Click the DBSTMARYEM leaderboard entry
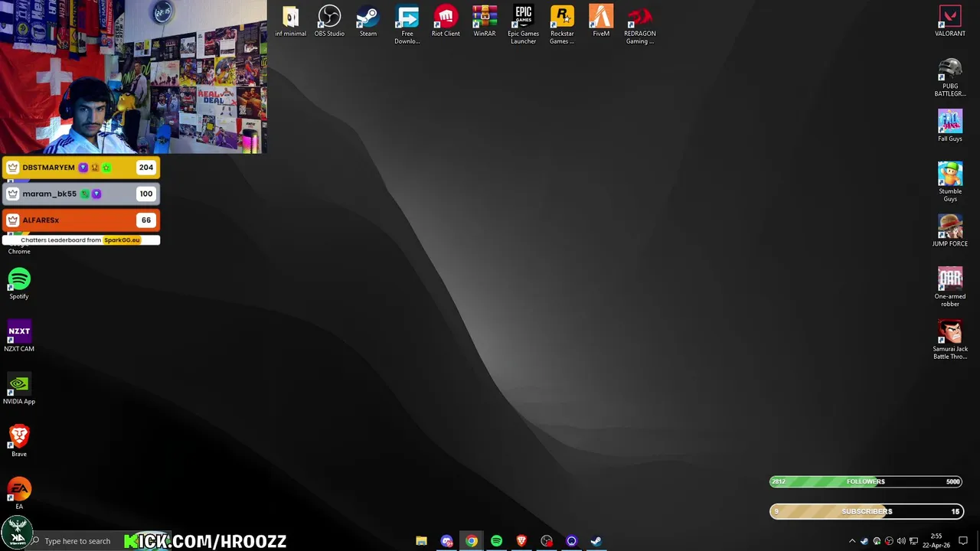This screenshot has height=551, width=980. [81, 168]
